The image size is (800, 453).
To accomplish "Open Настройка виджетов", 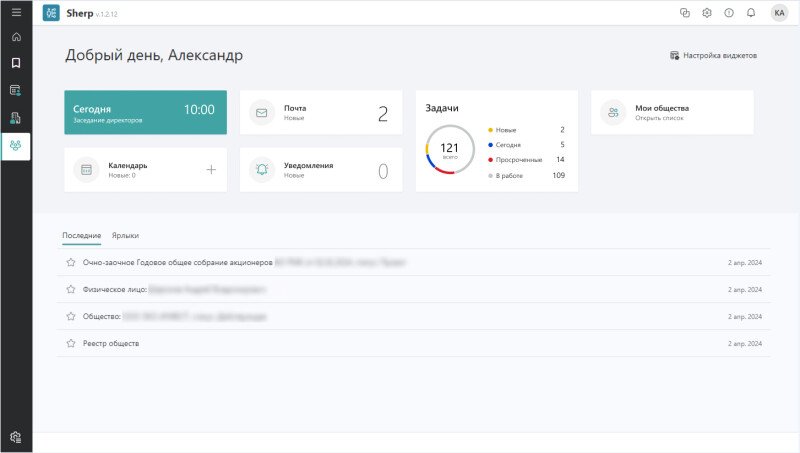I will pyautogui.click(x=713, y=55).
